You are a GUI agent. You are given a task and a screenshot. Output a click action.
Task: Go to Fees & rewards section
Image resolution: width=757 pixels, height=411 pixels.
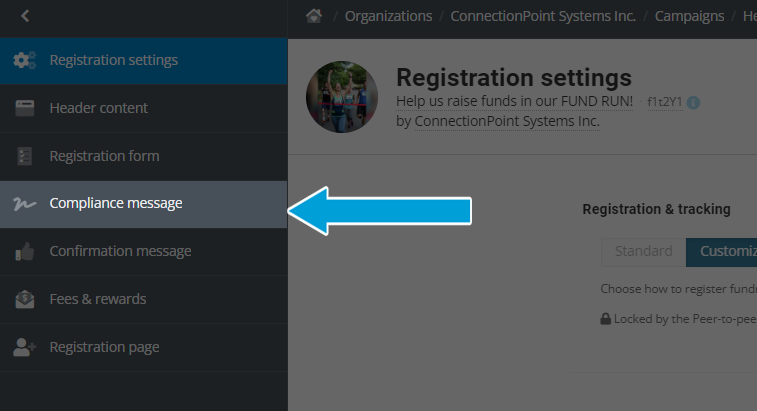(x=98, y=299)
